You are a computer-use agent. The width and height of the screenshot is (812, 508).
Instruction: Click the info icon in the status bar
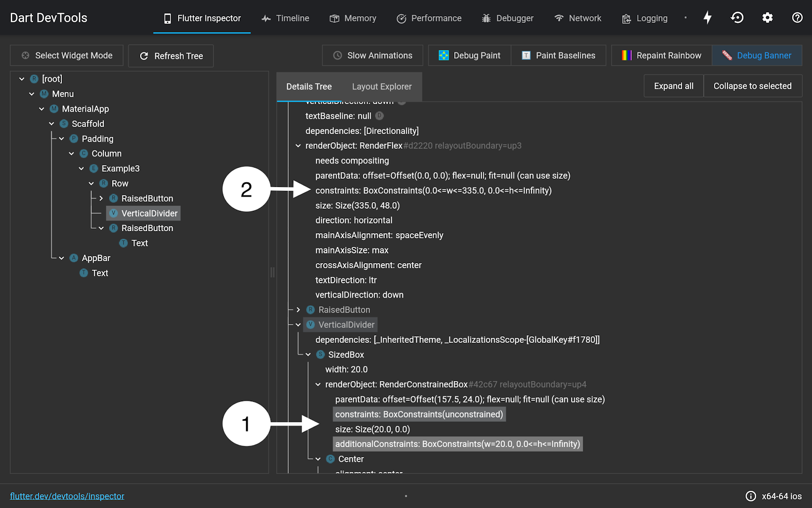point(751,496)
